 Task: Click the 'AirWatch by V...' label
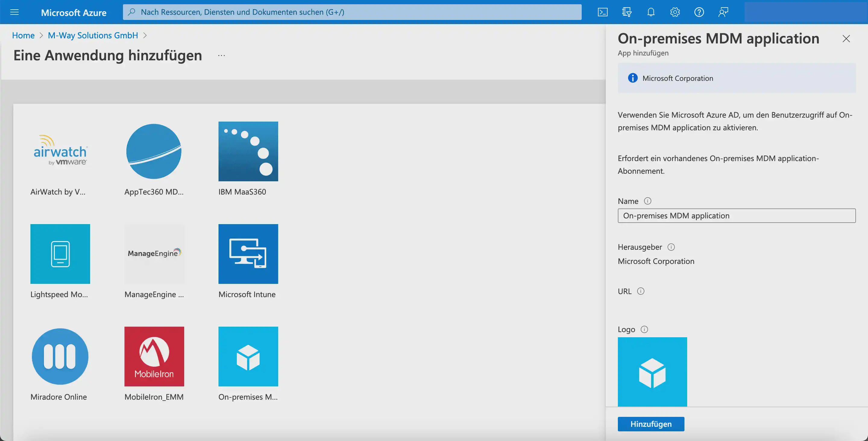click(58, 192)
